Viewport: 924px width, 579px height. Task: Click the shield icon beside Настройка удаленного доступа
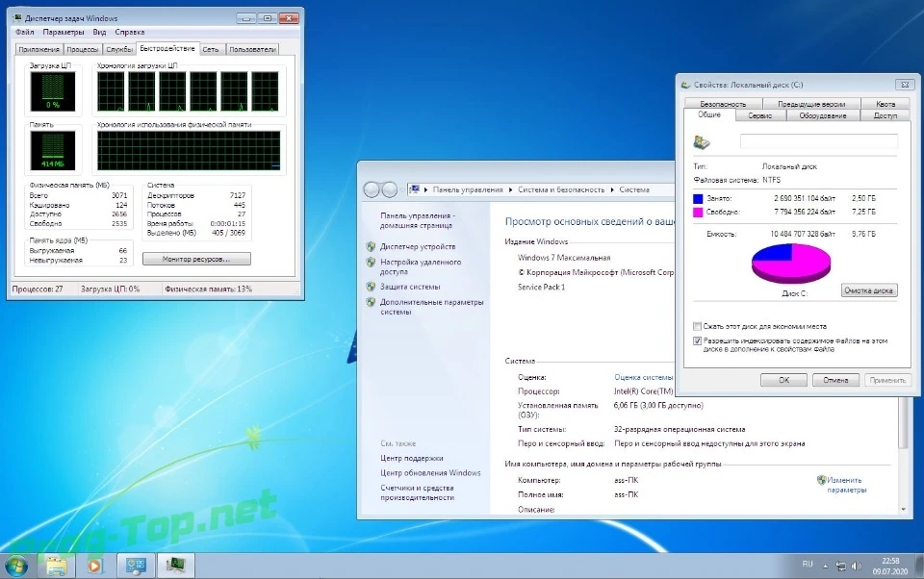[371, 263]
